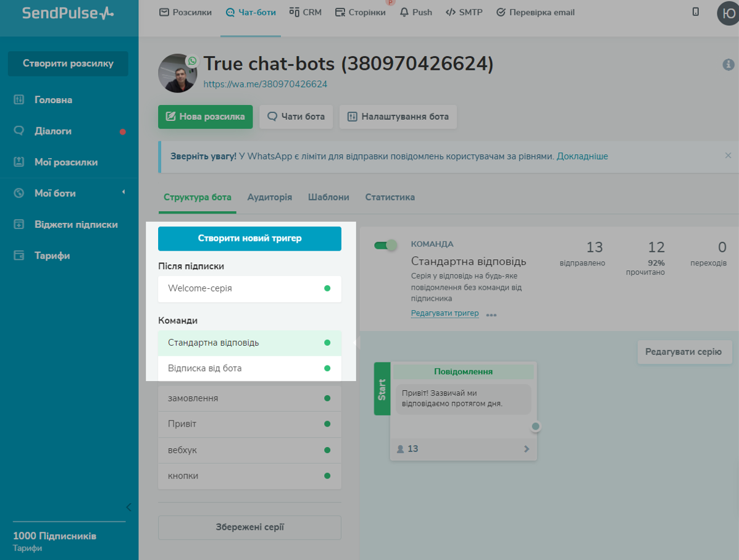739x560 pixels.
Task: Click Діалоги chat bubble icon
Action: coord(19,130)
